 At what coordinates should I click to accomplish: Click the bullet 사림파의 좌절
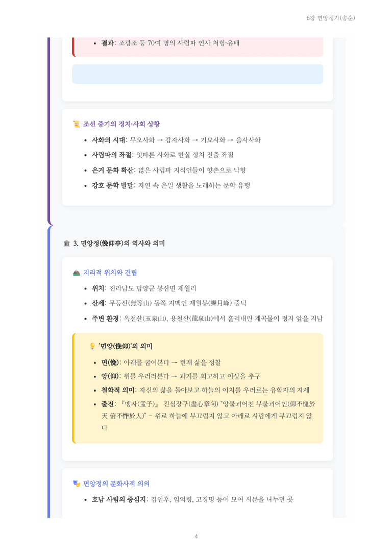(162, 155)
